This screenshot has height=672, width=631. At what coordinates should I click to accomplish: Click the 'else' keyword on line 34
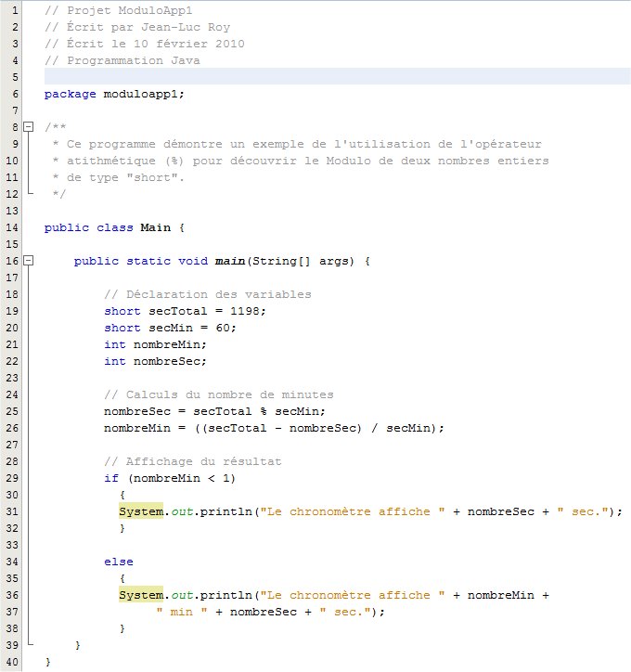pos(119,562)
